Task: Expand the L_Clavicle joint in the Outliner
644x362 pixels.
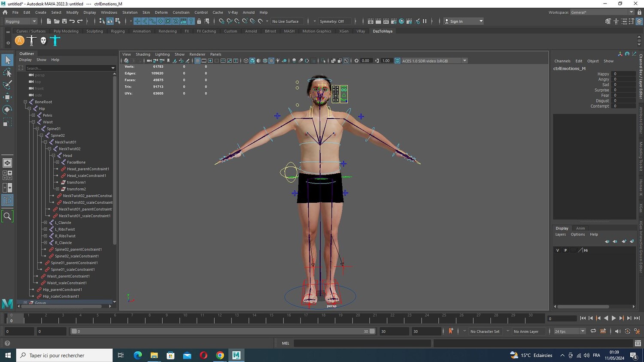Action: [x=45, y=223]
